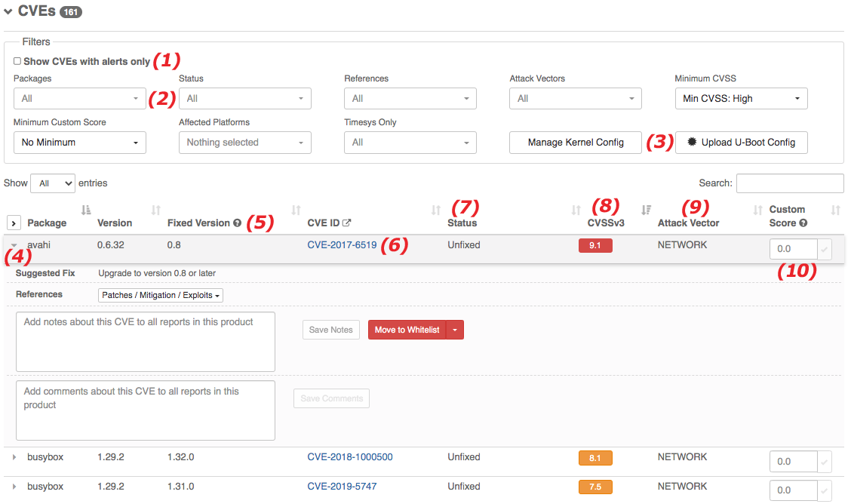Click the sort icon on the Package column
This screenshot has height=504, width=851.
85,209
